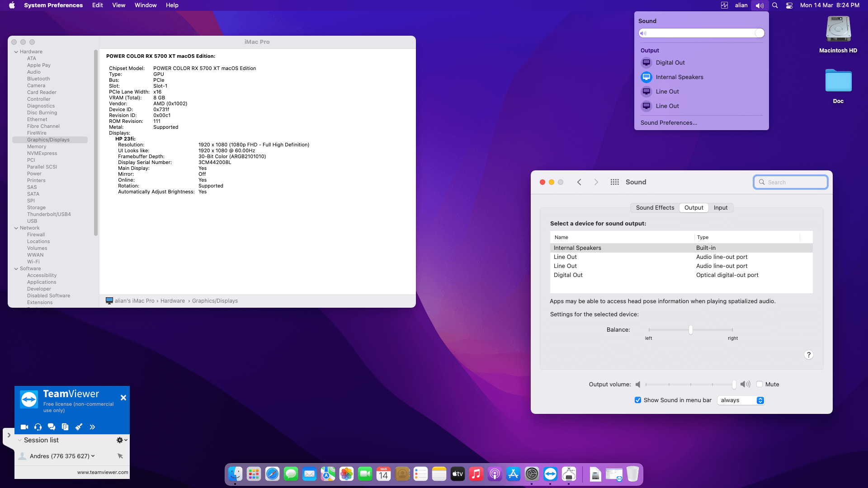
Task: Collapse the Hardware tree section
Action: [16, 52]
